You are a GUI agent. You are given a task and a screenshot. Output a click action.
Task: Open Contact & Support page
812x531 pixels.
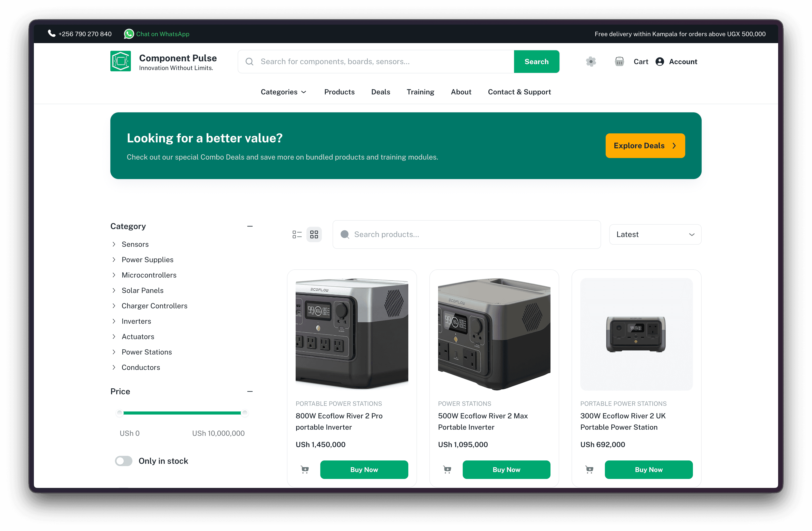click(x=519, y=92)
